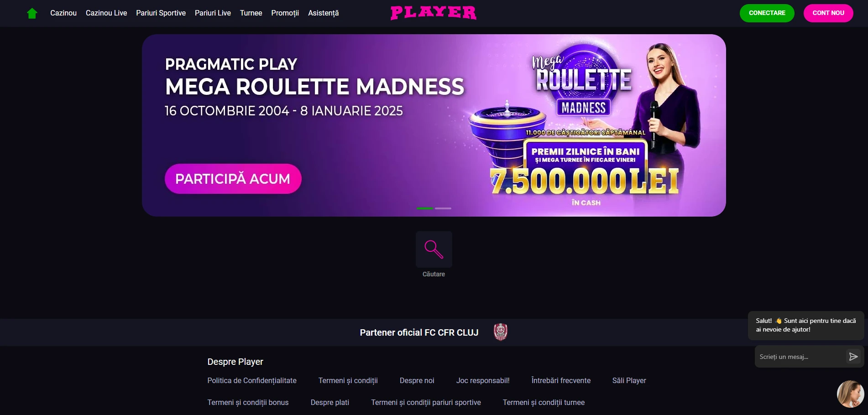
Task: Click the CONECTARE button
Action: point(767,13)
